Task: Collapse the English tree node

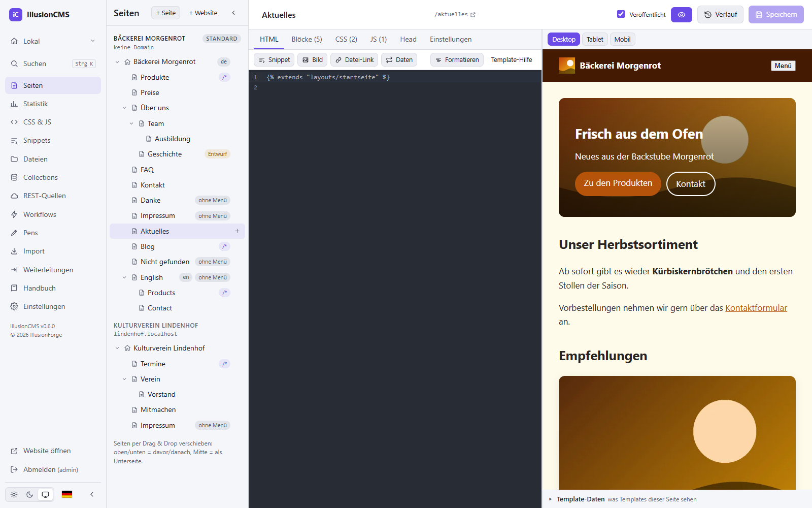Action: 124,277
